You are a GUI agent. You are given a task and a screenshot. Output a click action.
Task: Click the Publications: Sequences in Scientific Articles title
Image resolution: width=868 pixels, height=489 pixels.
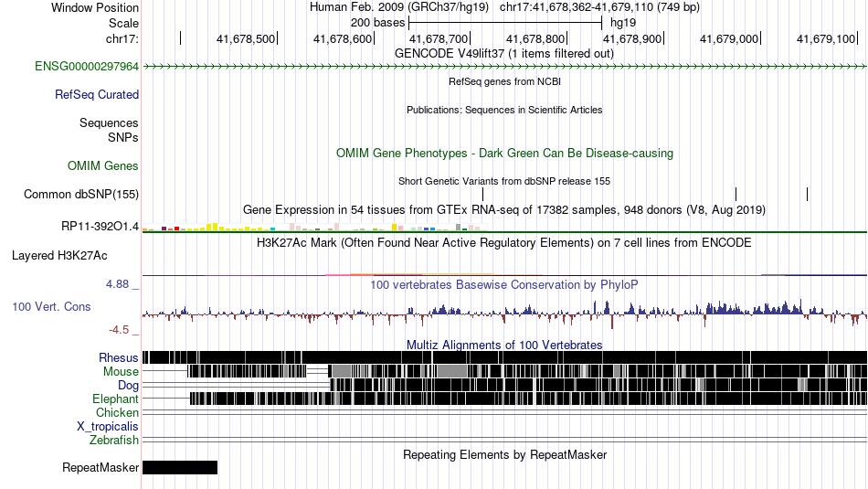504,110
